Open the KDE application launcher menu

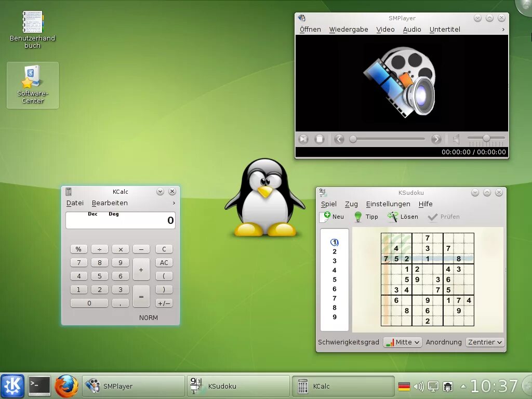(x=12, y=386)
